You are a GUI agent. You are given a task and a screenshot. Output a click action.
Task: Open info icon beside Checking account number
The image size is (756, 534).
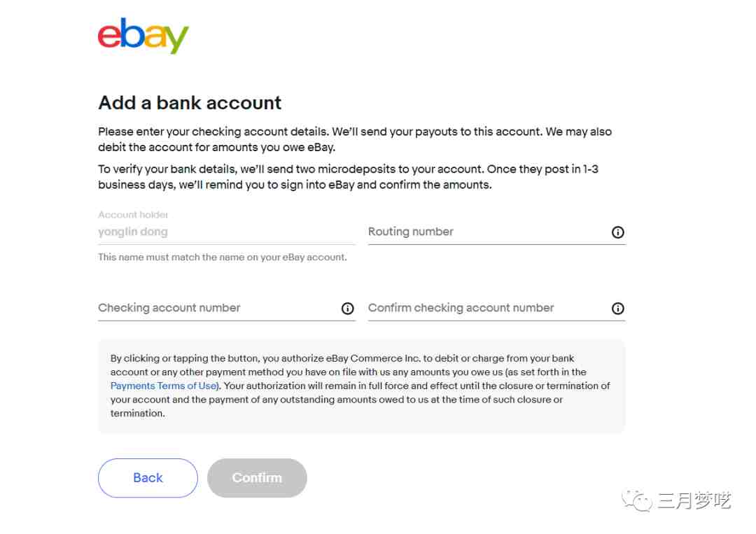point(348,309)
